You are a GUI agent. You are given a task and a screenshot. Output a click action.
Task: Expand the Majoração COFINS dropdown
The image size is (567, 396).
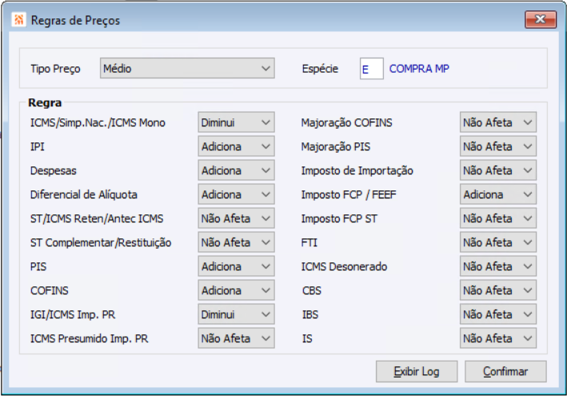(498, 122)
